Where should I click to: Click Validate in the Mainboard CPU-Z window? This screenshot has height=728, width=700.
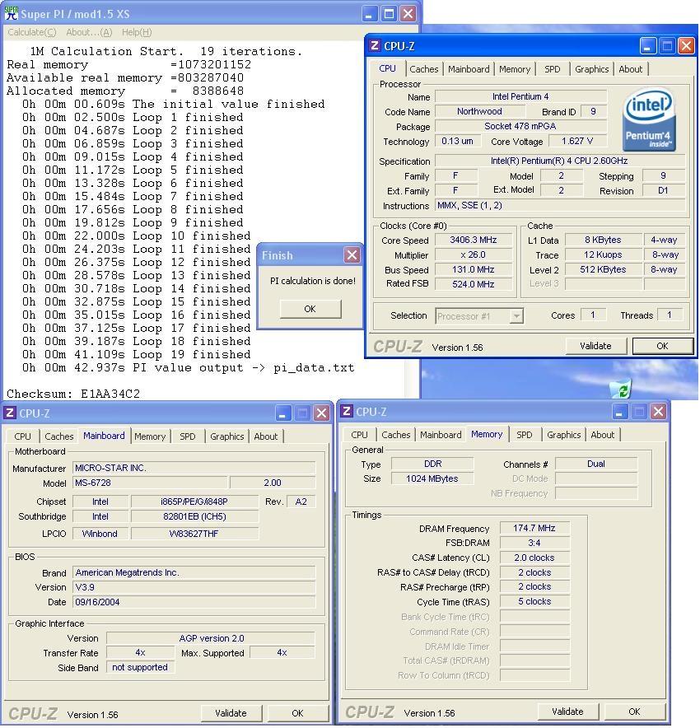pyautogui.click(x=231, y=713)
